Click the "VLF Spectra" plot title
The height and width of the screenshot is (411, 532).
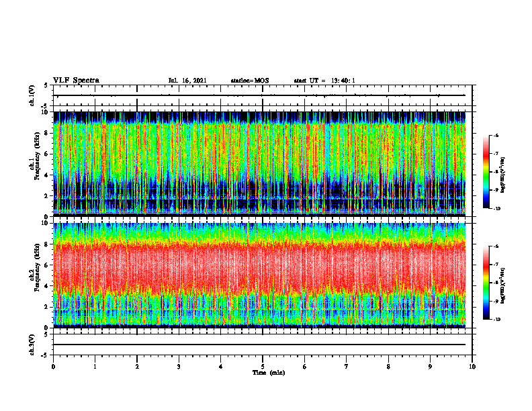(76, 81)
